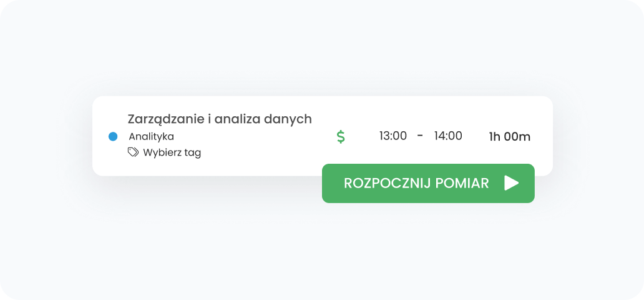Click the green dollar billable icon
644x300 pixels.
341,136
